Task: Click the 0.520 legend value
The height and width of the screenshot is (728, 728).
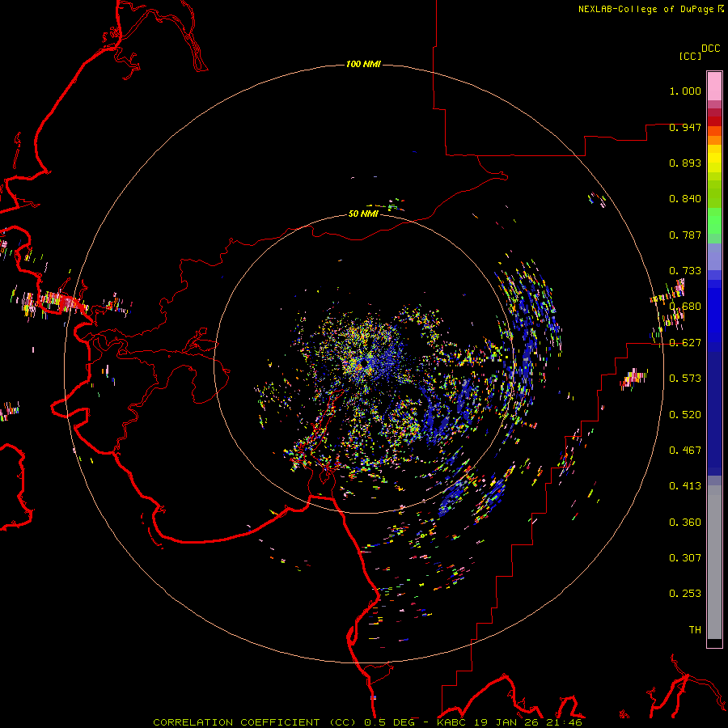Action: point(685,414)
